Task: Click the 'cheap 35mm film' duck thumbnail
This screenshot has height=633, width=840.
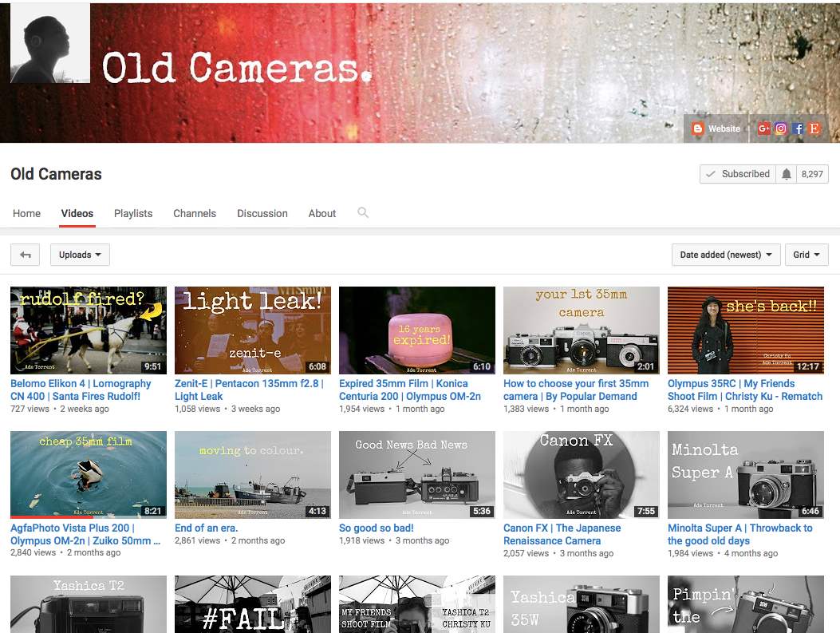Action: [89, 474]
